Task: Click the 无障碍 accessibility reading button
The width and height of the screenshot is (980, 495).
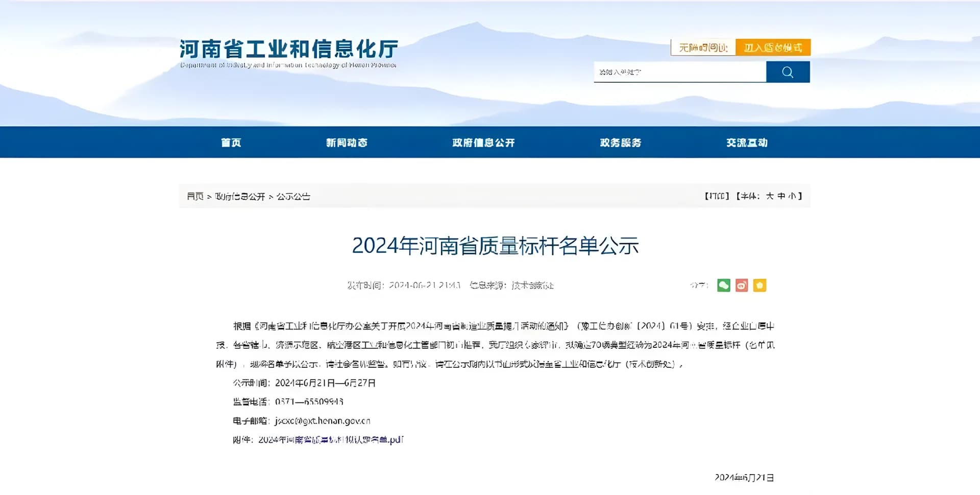Action: (703, 48)
